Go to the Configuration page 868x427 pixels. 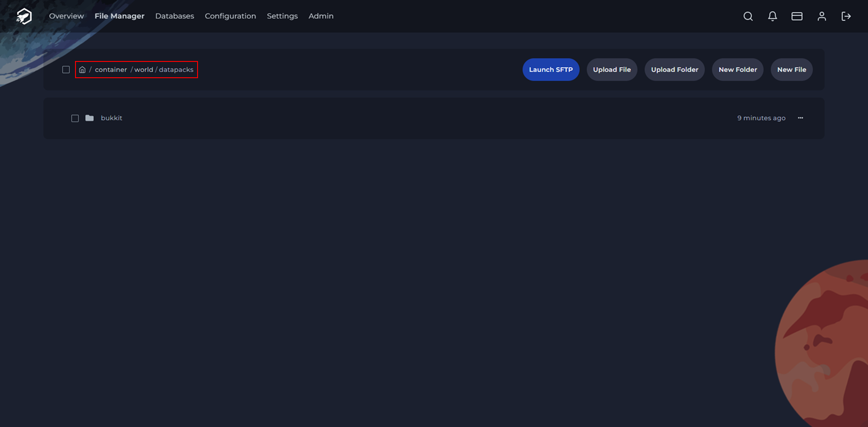pyautogui.click(x=230, y=16)
